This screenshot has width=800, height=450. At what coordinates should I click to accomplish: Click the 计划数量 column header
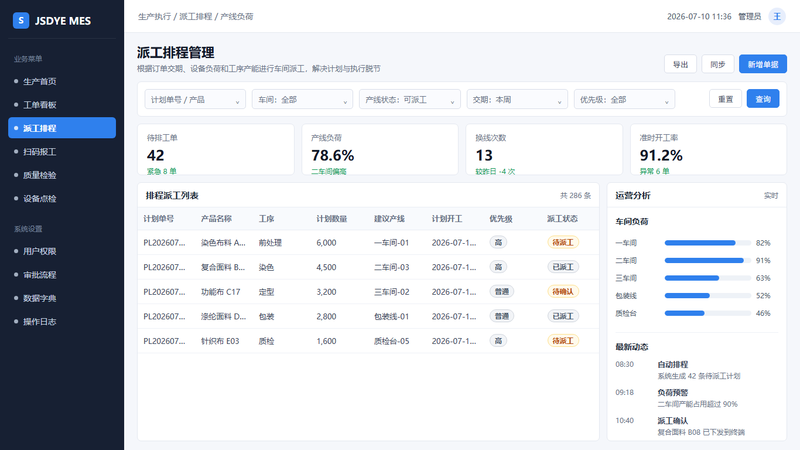tap(332, 219)
